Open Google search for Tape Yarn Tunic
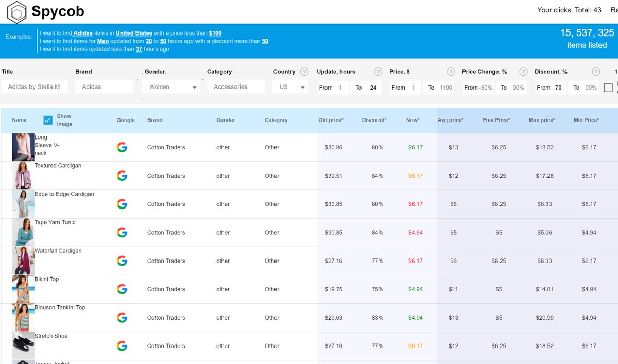 pos(122,232)
